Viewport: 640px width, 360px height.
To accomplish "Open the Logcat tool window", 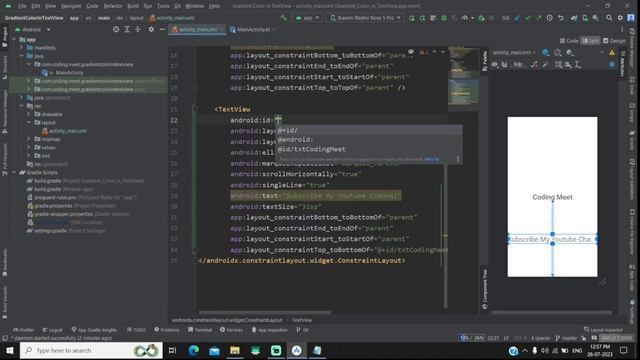I will (53, 330).
